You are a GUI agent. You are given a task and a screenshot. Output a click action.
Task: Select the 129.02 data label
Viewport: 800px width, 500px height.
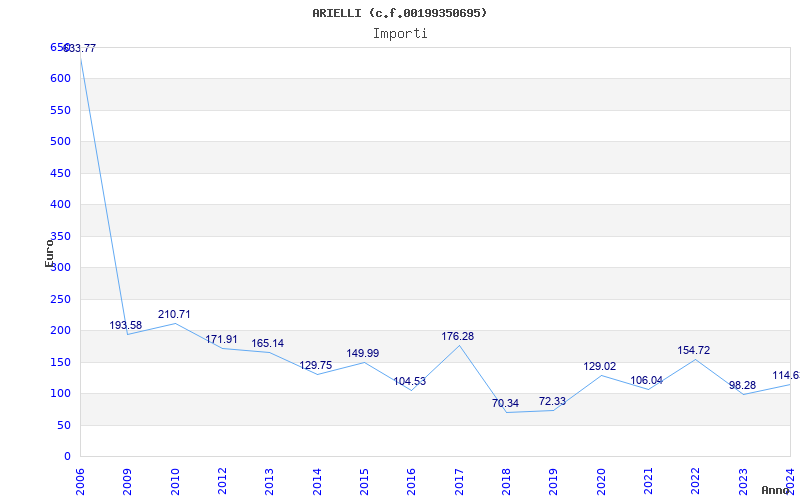pos(599,366)
